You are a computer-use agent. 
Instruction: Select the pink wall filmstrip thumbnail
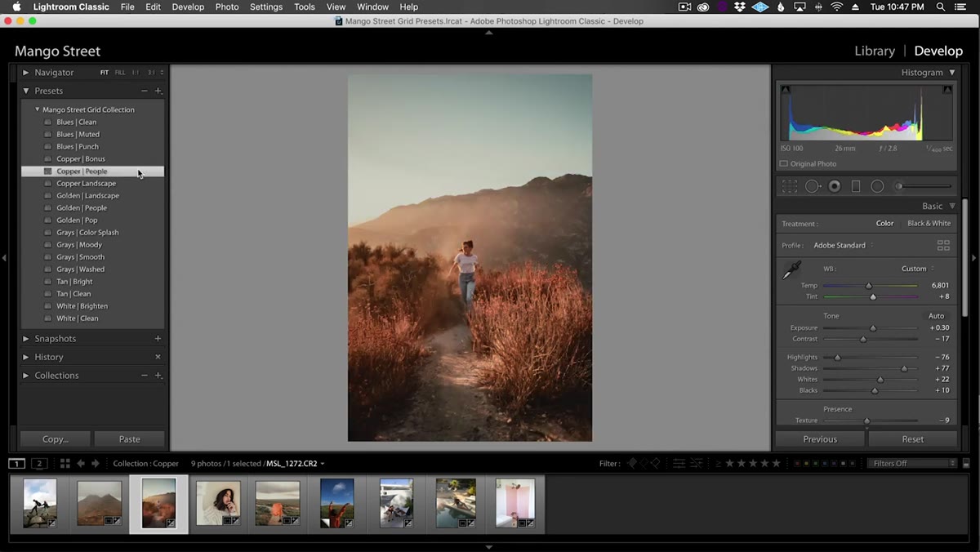(514, 503)
